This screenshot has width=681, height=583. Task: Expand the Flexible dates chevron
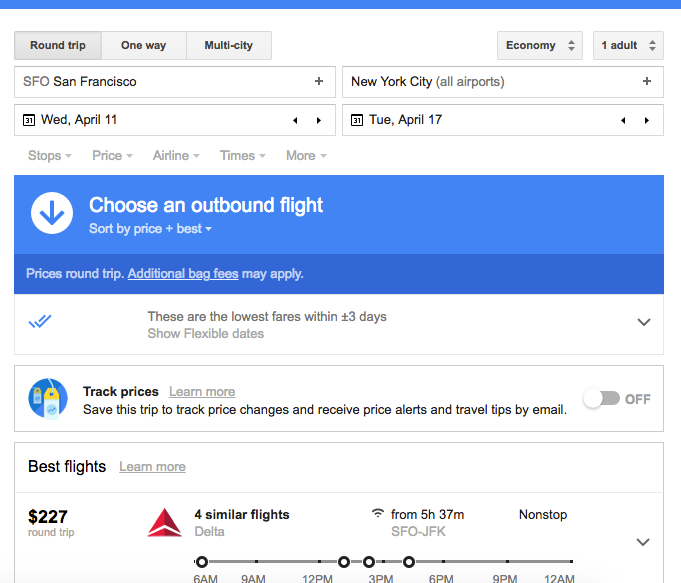click(644, 322)
